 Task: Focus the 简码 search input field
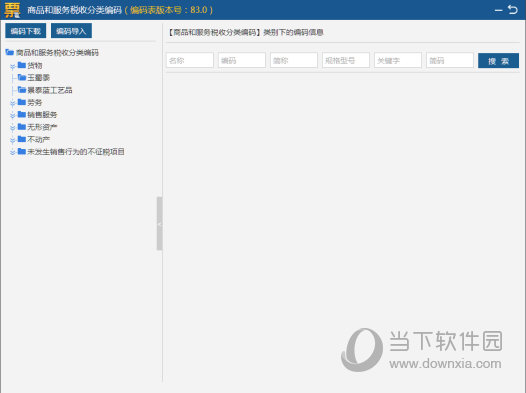[x=450, y=60]
